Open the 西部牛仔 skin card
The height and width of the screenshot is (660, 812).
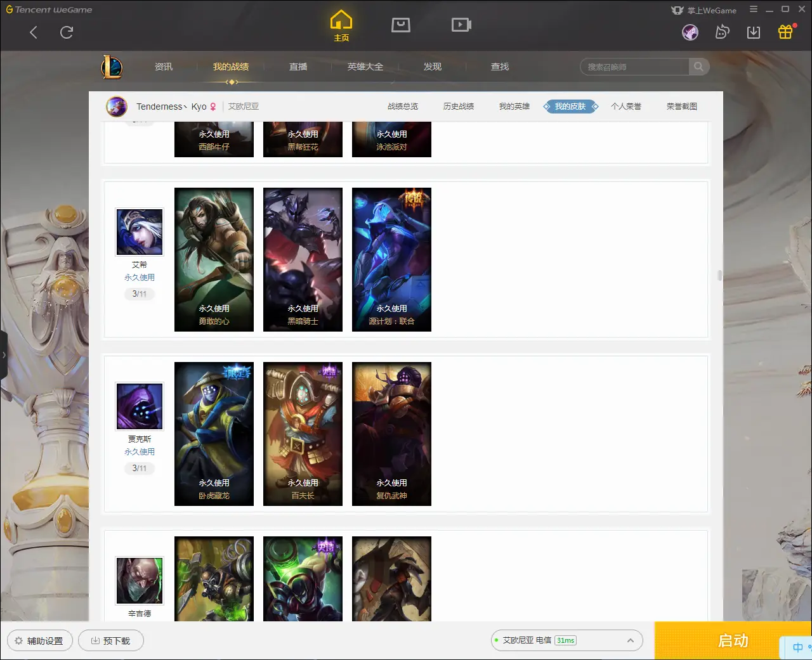click(x=214, y=139)
